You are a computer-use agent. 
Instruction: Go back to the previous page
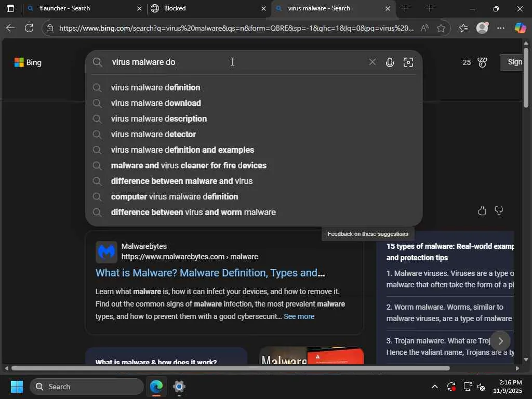10,28
